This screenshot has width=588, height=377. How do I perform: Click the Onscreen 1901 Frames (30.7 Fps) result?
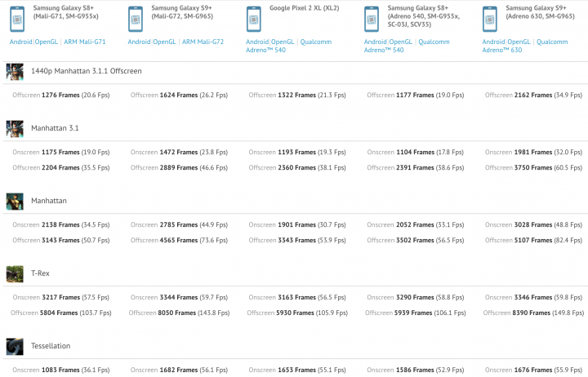click(x=297, y=225)
